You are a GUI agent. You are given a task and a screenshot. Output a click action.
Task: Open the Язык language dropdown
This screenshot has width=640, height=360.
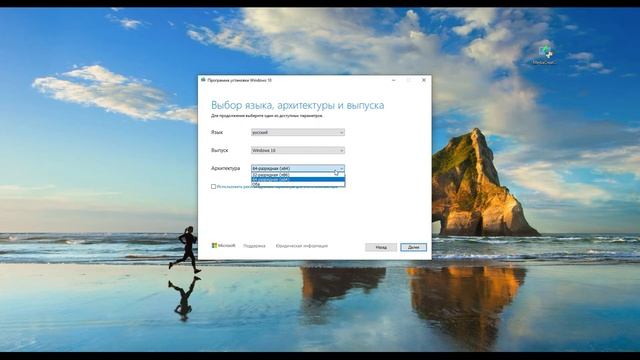click(x=298, y=132)
